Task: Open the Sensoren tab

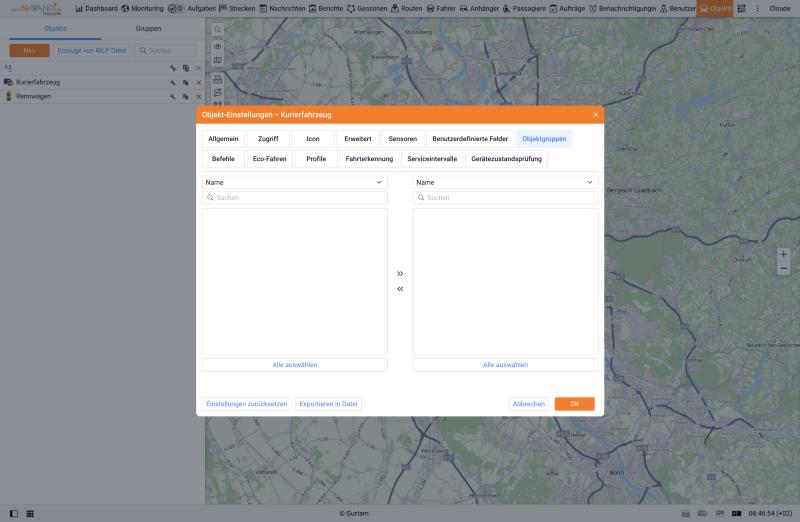Action: (x=403, y=139)
